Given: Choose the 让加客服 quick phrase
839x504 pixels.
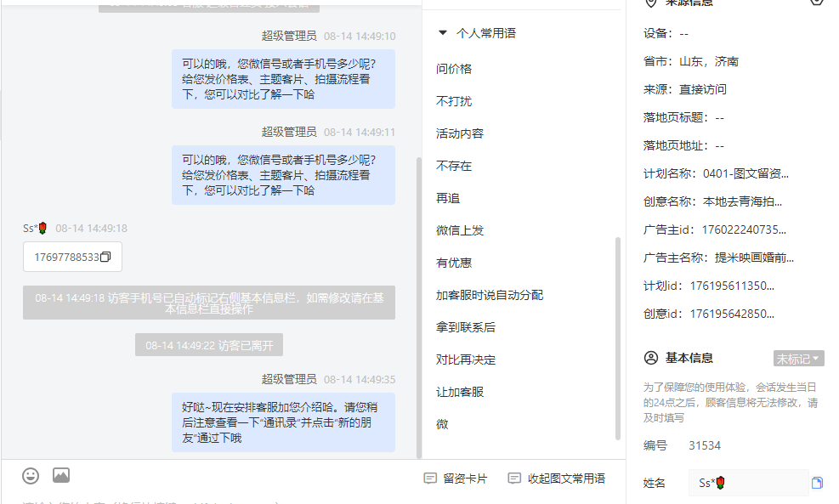Looking at the screenshot, I should 460,392.
